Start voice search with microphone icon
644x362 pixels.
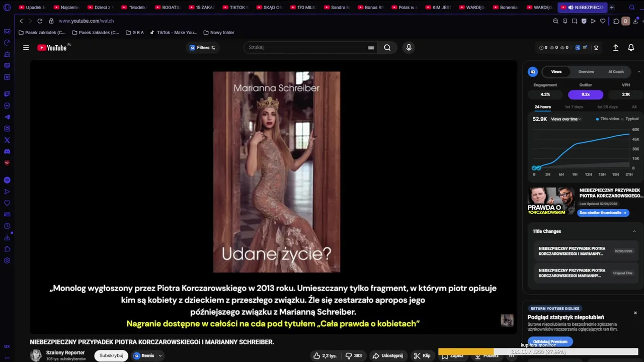pos(409,47)
